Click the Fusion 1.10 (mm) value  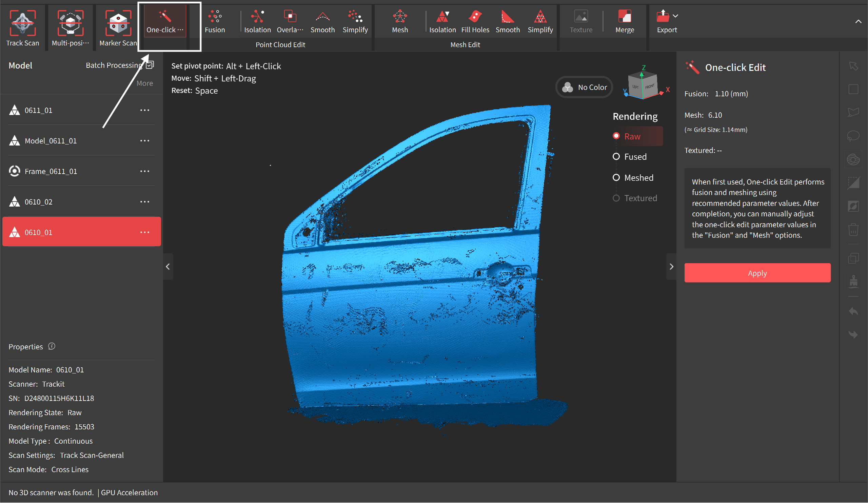pyautogui.click(x=731, y=94)
